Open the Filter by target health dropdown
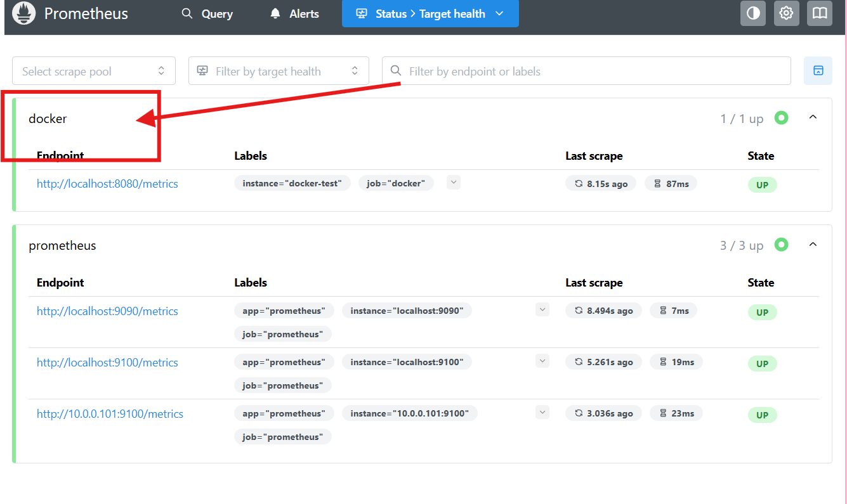This screenshot has height=504, width=847. tap(279, 71)
